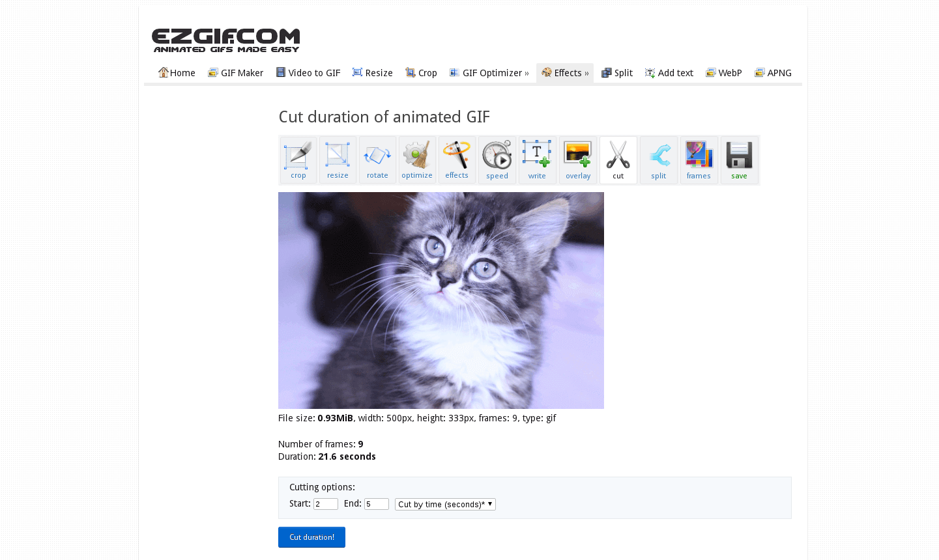
Task: Focus the Start time input field
Action: click(326, 504)
